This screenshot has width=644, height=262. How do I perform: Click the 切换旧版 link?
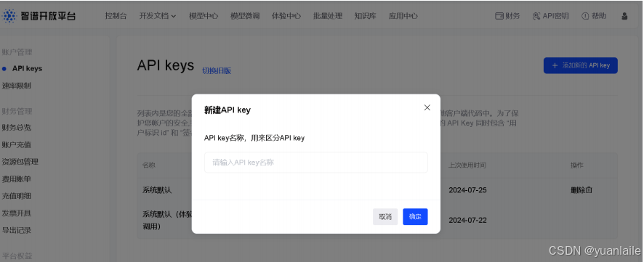[x=217, y=70]
